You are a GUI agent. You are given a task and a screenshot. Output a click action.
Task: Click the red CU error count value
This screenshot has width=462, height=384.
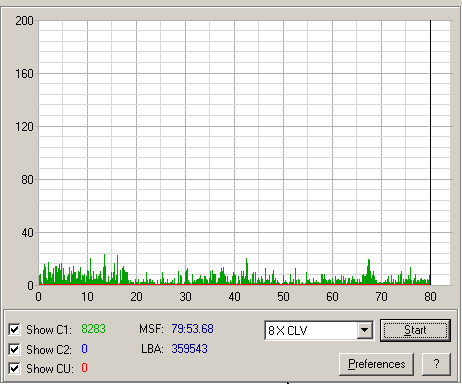click(84, 368)
